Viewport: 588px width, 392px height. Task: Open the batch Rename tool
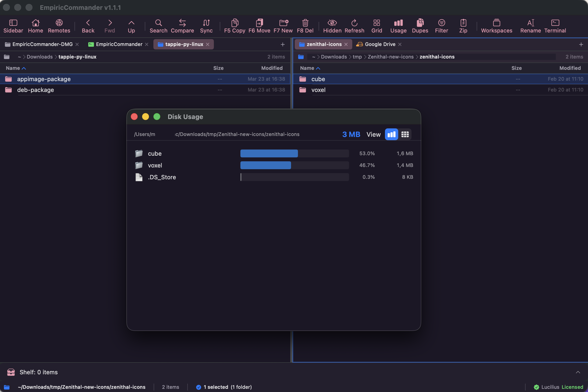pyautogui.click(x=530, y=26)
